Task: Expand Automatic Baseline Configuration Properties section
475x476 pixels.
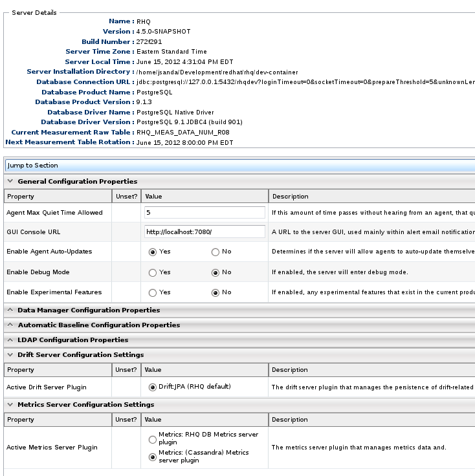Action: click(x=10, y=325)
